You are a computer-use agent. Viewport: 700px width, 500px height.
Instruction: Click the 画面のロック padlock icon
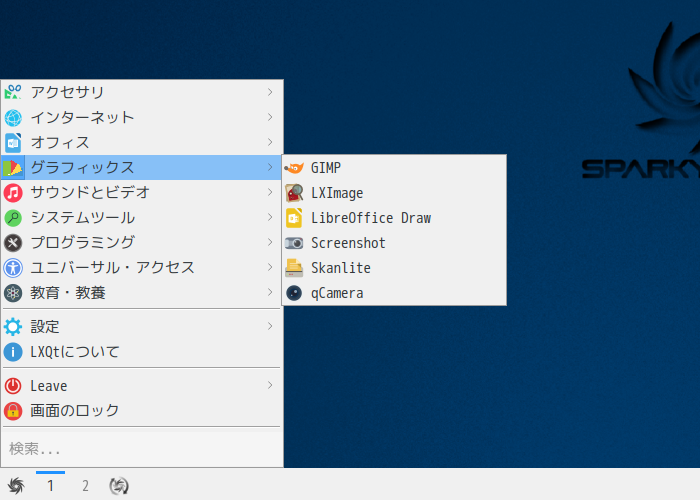coord(13,411)
